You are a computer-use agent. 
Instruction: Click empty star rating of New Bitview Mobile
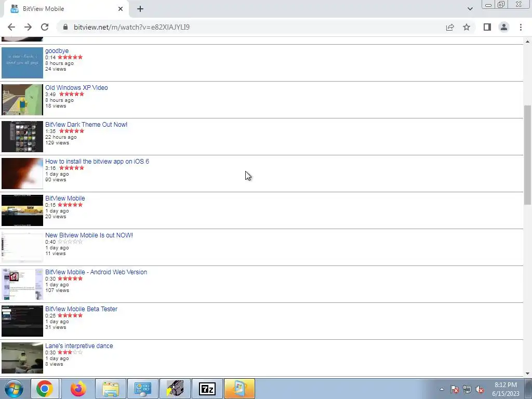point(70,242)
